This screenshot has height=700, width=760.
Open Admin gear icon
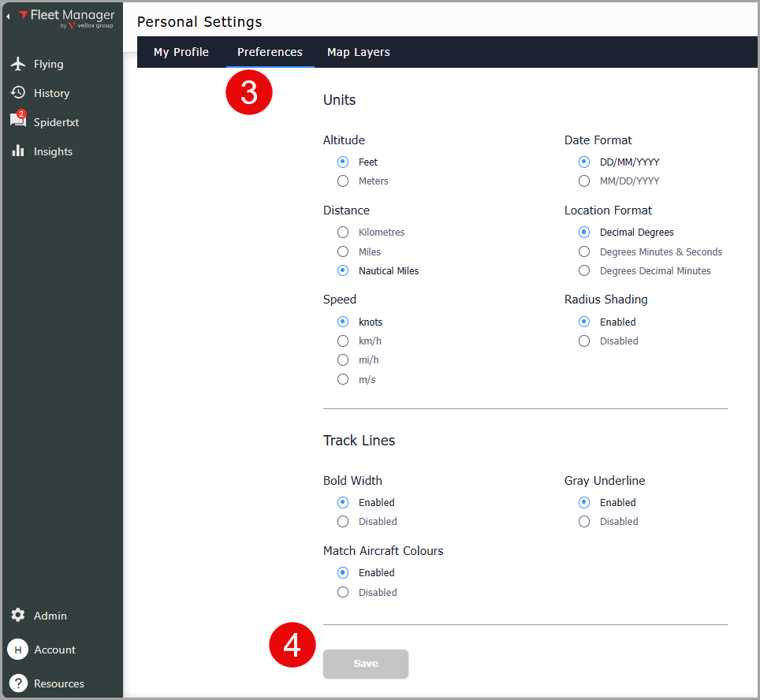[x=18, y=616]
